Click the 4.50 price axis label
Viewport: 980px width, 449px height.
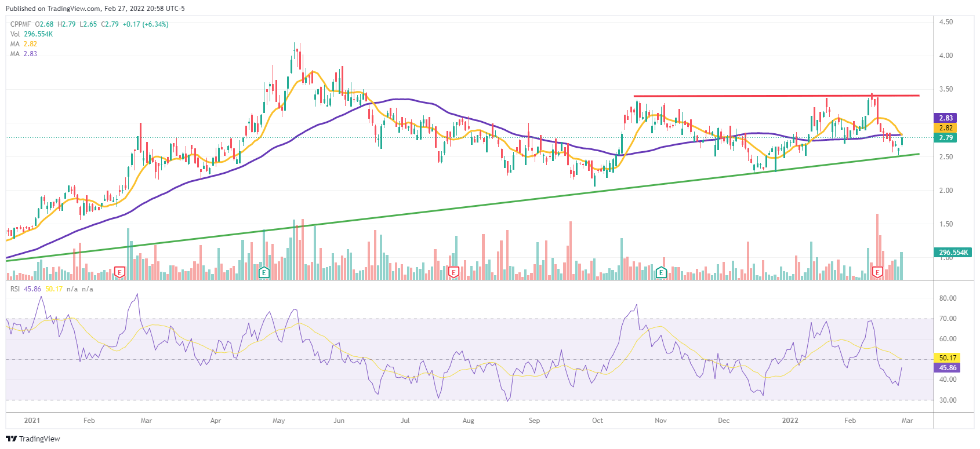946,22
